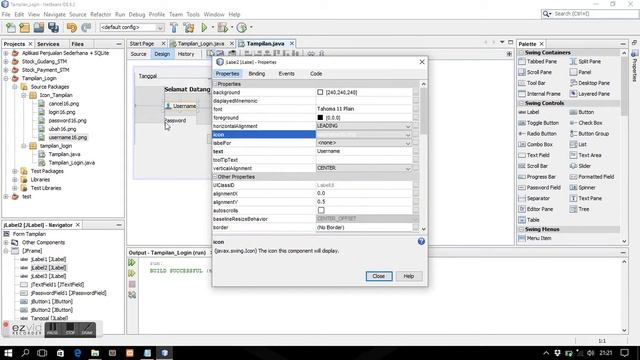Open the Refactor menu
The height and width of the screenshot is (360, 640).
[x=100, y=14]
